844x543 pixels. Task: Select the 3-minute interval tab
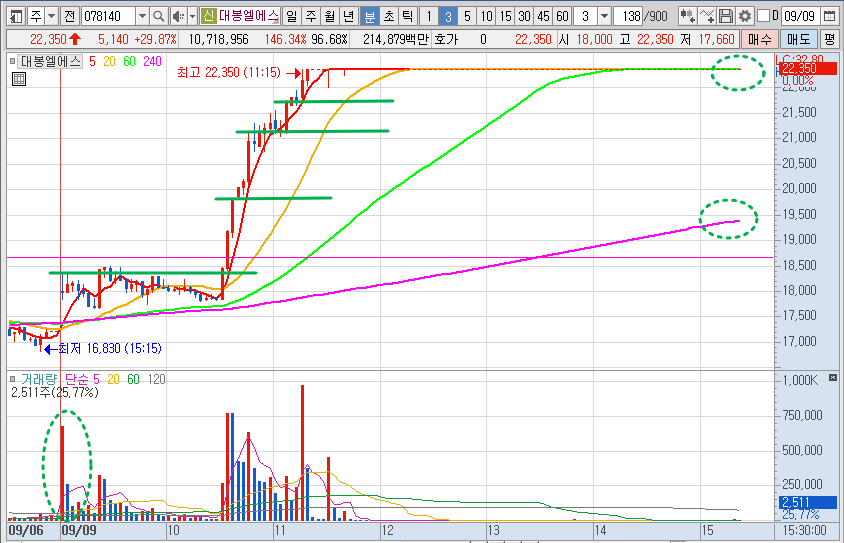(x=447, y=17)
